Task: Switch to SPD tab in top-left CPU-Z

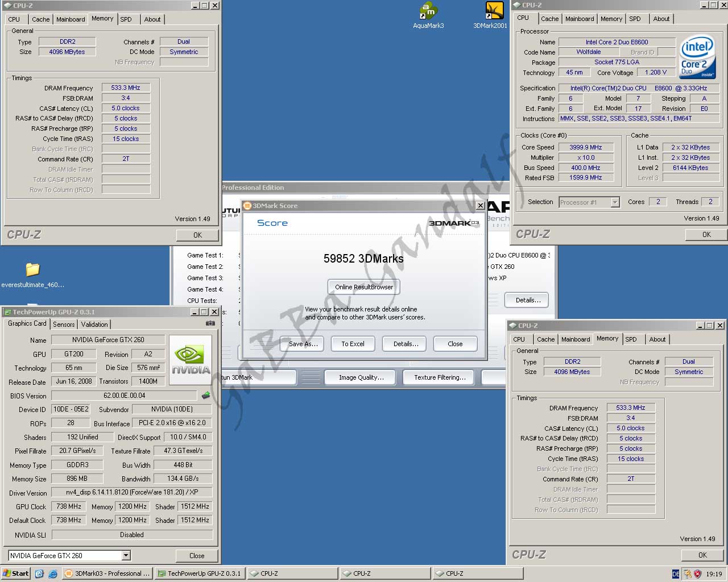Action: coord(126,19)
